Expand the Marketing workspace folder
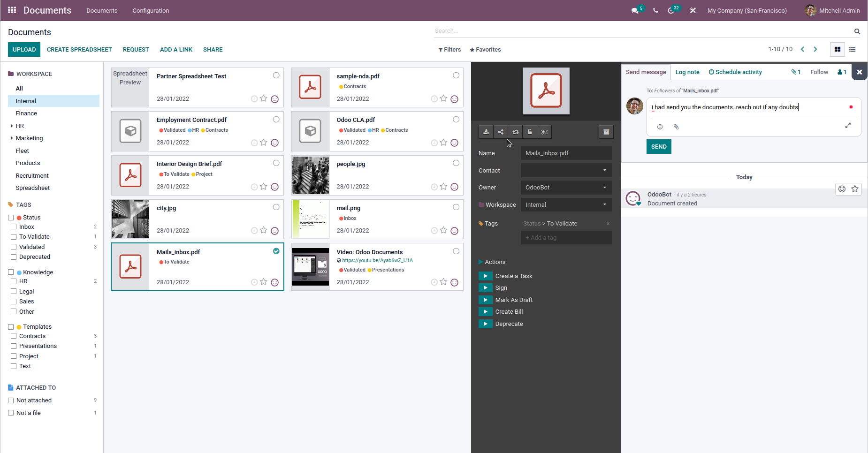 click(x=12, y=138)
